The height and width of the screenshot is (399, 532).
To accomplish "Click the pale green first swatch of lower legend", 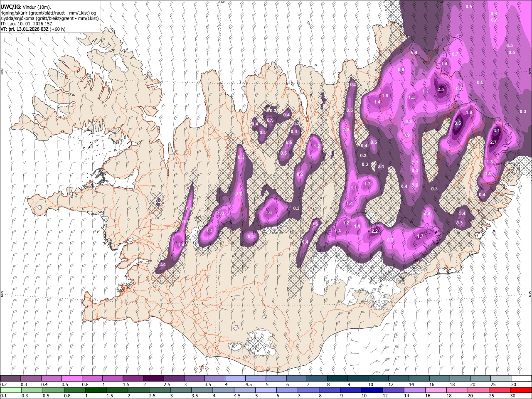I will [x=11, y=390].
